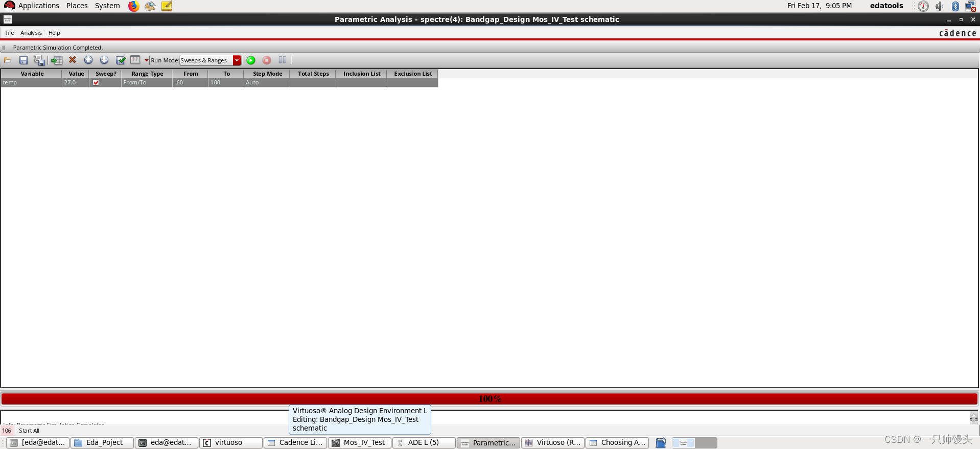Open the From/To range type cell
The width and height of the screenshot is (980, 449).
147,82
